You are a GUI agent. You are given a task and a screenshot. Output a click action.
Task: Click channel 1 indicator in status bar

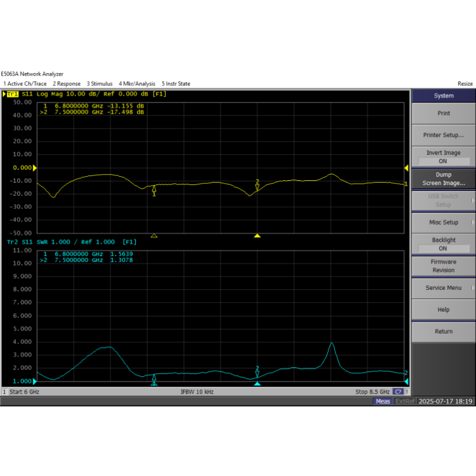coord(4,392)
